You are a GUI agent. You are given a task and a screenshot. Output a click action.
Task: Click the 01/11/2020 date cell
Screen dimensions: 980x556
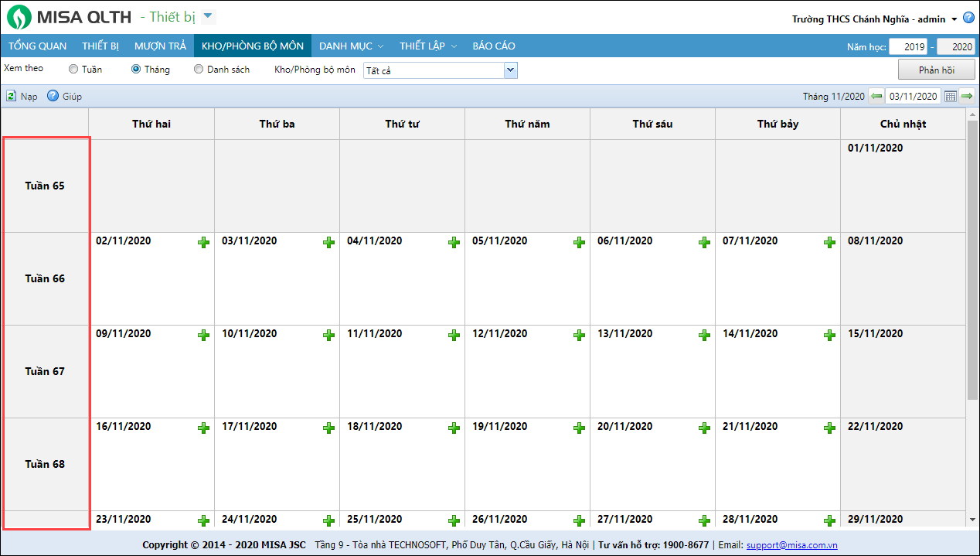click(903, 186)
